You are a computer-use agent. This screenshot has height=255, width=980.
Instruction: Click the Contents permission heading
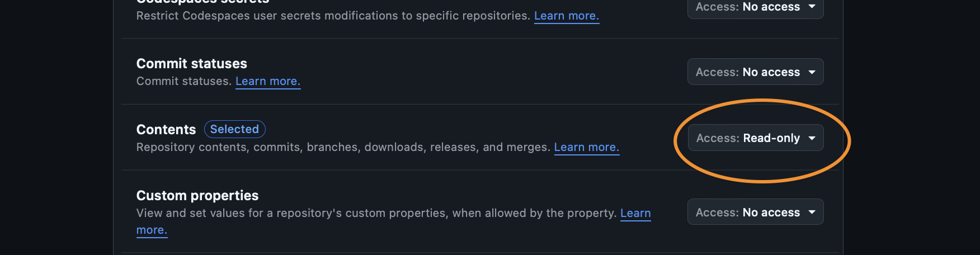(166, 130)
